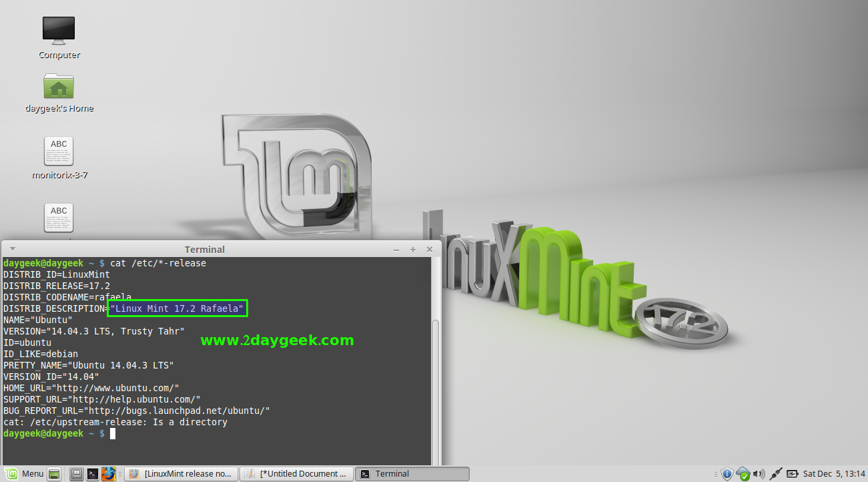Screen dimensions: 868x482
Task: Click the cloud sync status tray icon
Action: (743, 474)
